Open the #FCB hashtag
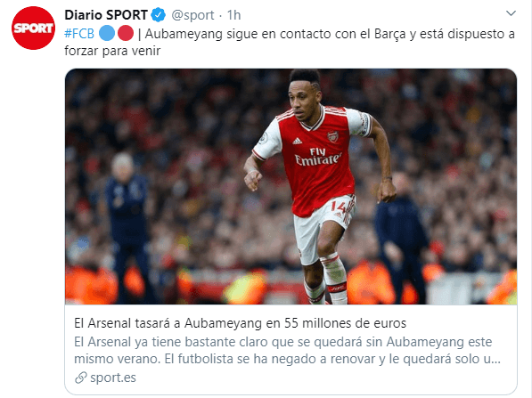This screenshot has height=398, width=532. coord(79,34)
